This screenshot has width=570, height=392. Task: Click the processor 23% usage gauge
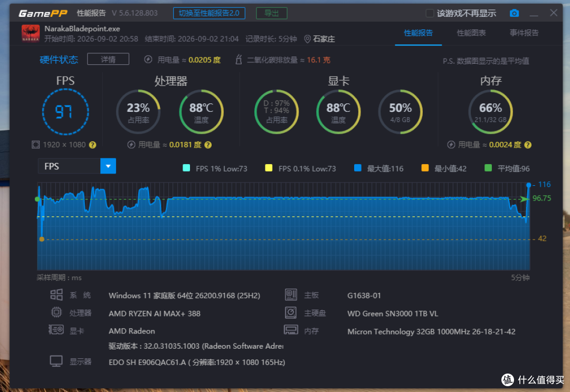[x=138, y=111]
